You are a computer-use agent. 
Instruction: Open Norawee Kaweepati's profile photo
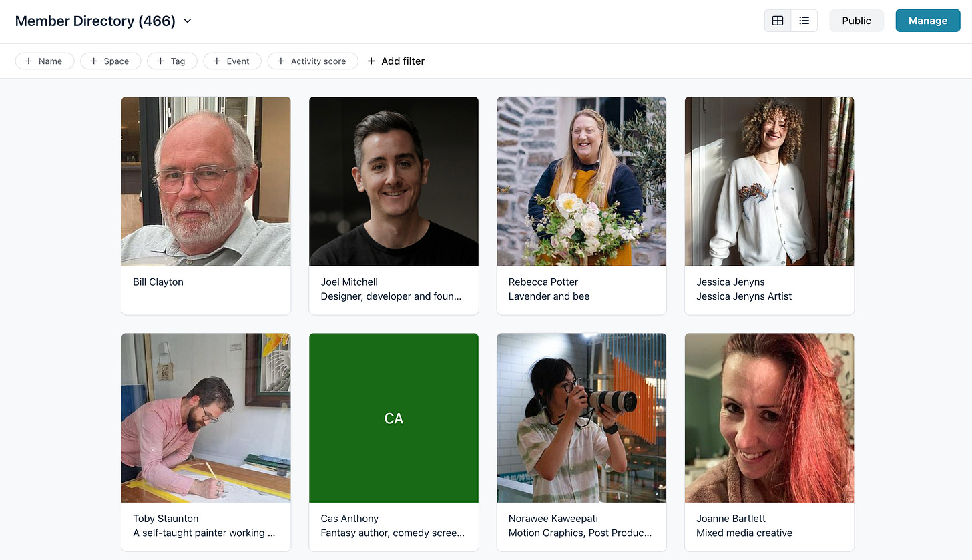[581, 418]
